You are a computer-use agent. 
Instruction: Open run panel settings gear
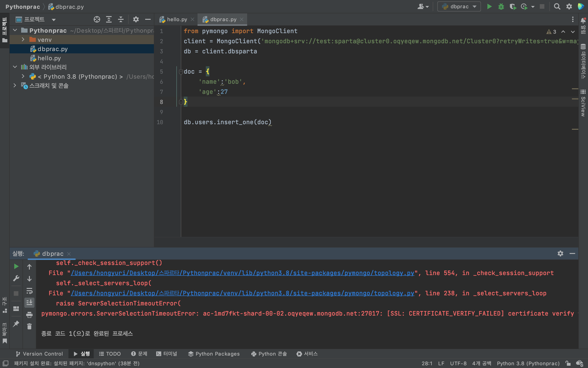[x=560, y=253]
